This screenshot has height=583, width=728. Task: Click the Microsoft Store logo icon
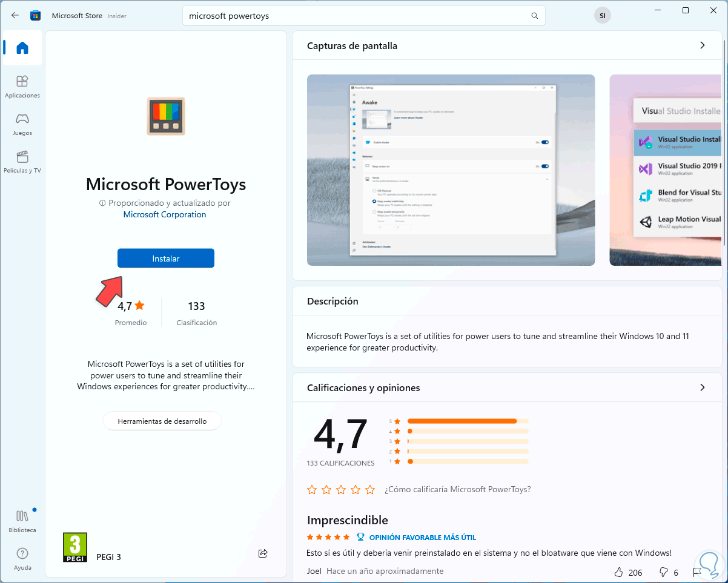pyautogui.click(x=36, y=16)
